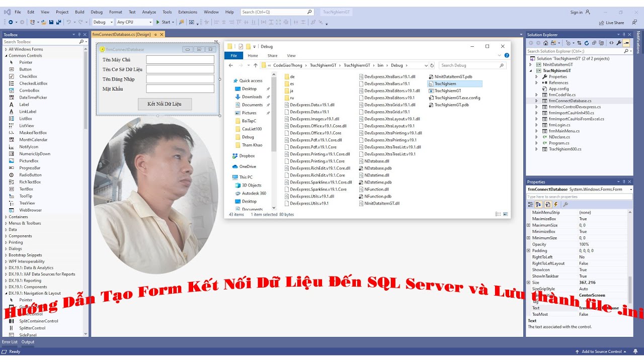
Task: Collapse Common Controls group in Toolbox
Action: pos(6,56)
